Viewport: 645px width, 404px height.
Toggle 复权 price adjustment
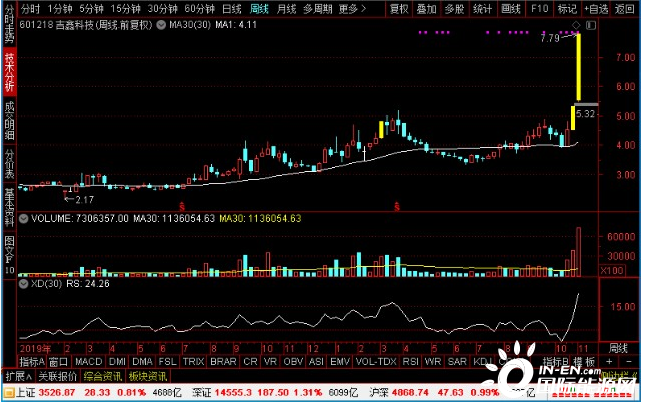point(398,8)
